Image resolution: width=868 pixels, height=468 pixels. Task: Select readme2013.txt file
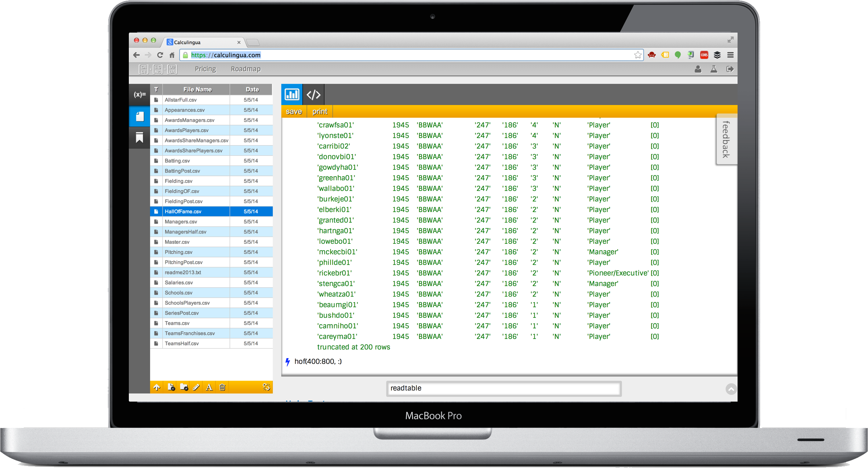point(211,272)
